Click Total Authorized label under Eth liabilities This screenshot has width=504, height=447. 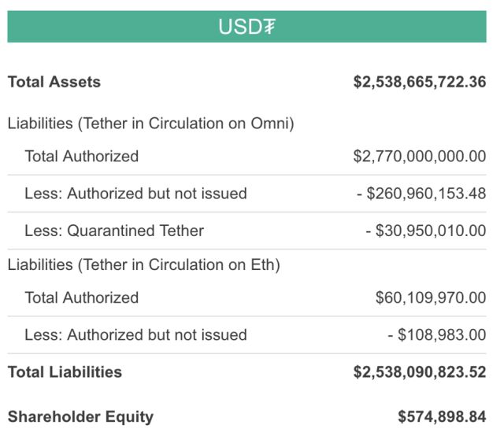(x=82, y=297)
